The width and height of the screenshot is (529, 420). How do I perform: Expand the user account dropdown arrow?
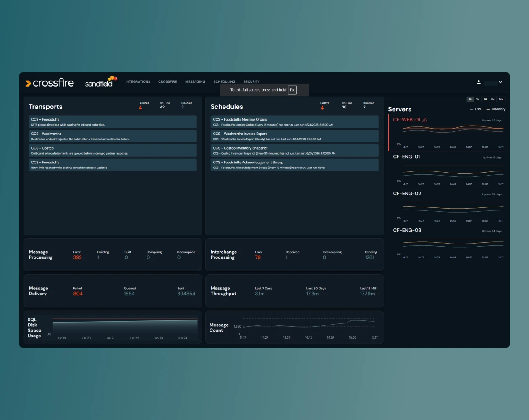(x=500, y=82)
